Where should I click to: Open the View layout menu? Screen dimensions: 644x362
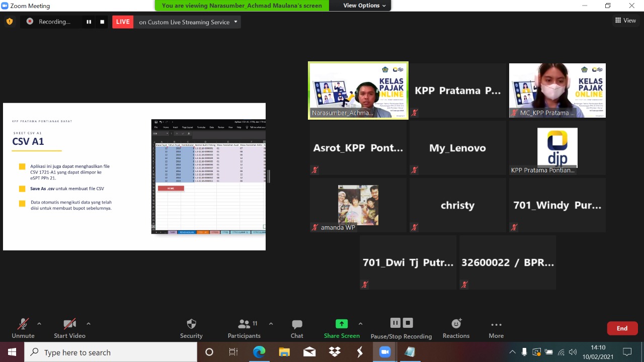[625, 21]
